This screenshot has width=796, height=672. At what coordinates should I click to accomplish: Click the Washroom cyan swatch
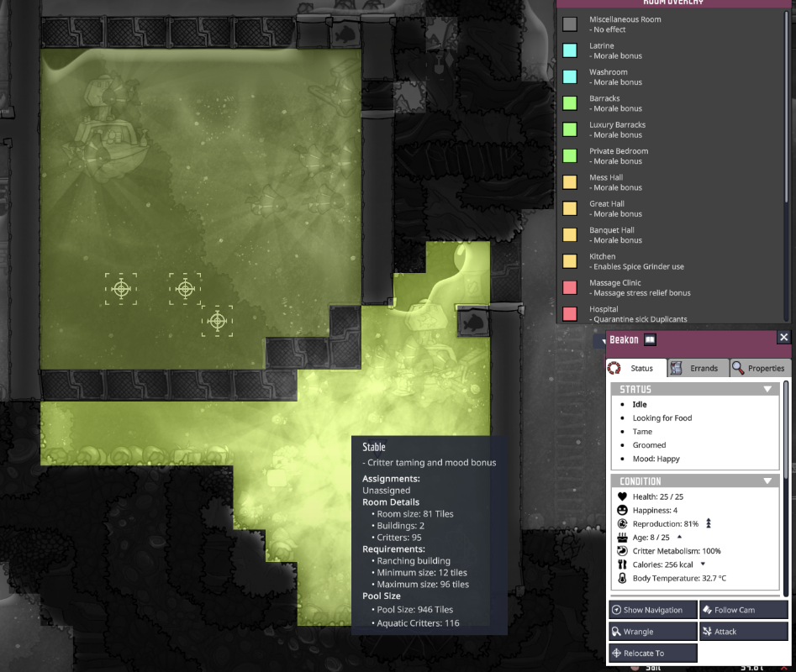[x=570, y=76]
